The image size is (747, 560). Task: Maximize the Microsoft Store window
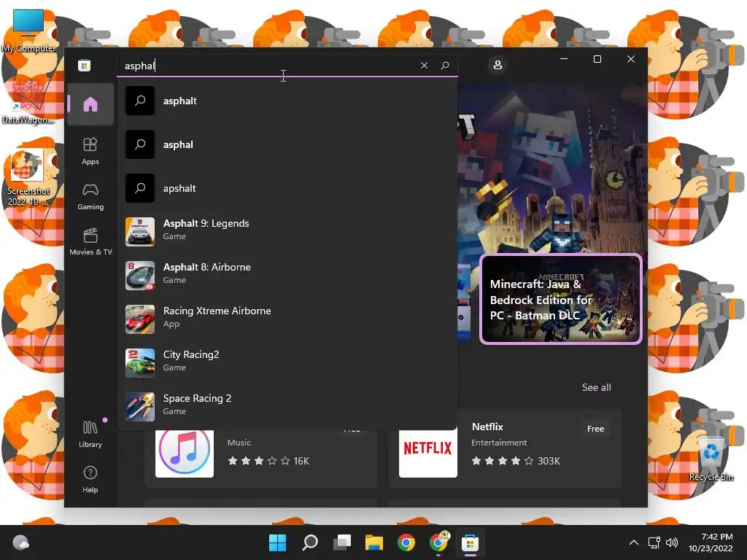(x=597, y=59)
